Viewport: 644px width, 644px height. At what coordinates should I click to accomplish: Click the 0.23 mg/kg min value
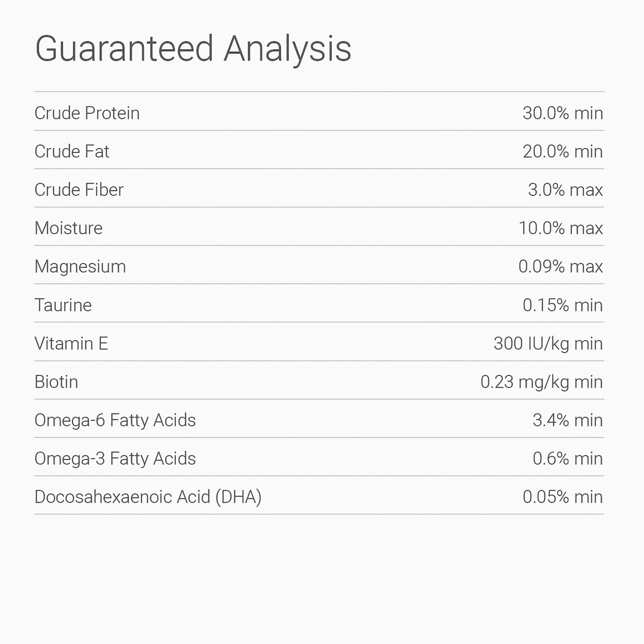tap(541, 382)
